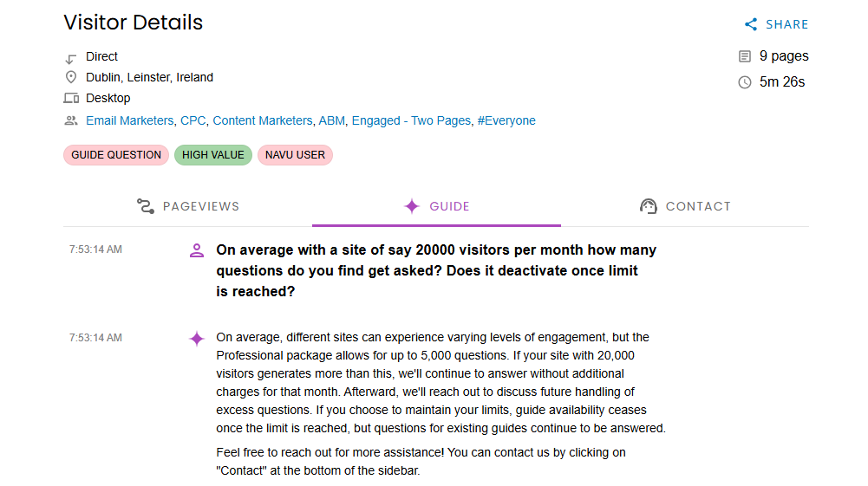Click the Share icon
This screenshot has width=868, height=486.
tap(751, 24)
